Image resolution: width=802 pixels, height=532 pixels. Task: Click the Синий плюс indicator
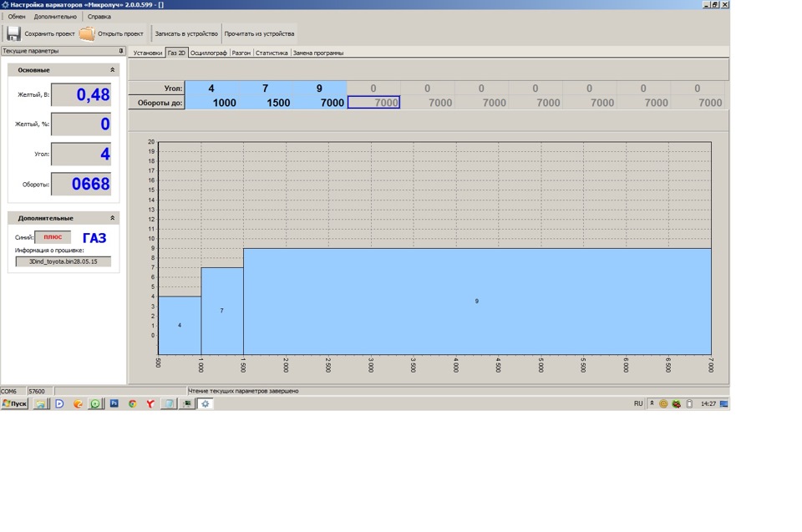tap(53, 237)
